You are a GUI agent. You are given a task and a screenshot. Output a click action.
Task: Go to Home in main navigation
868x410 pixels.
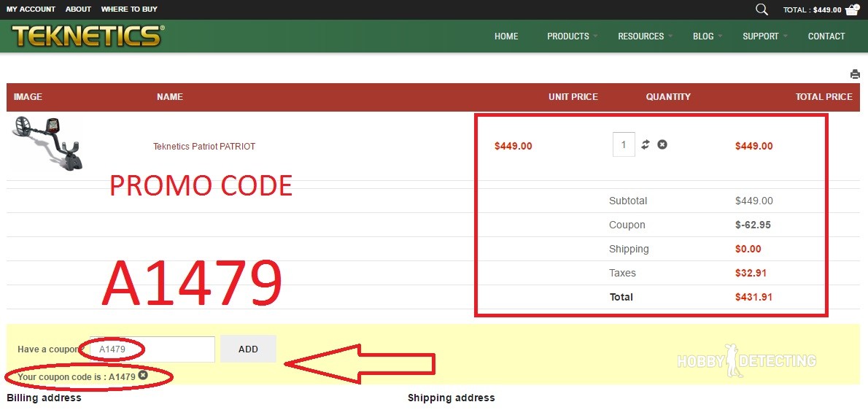coord(506,36)
